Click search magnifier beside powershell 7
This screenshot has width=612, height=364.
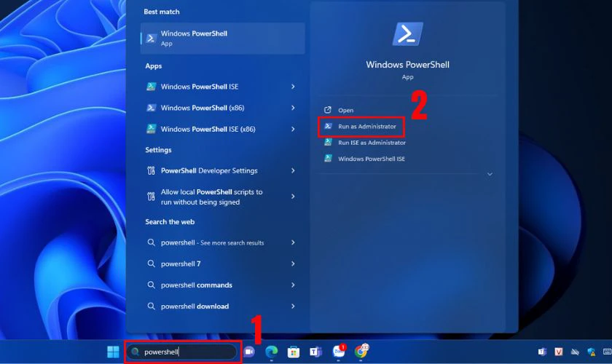coord(151,264)
